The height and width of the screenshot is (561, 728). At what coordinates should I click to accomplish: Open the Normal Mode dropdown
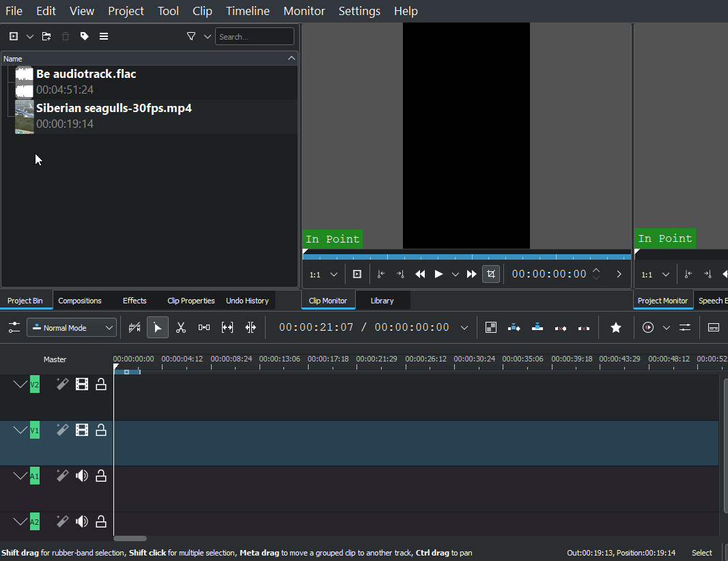72,328
